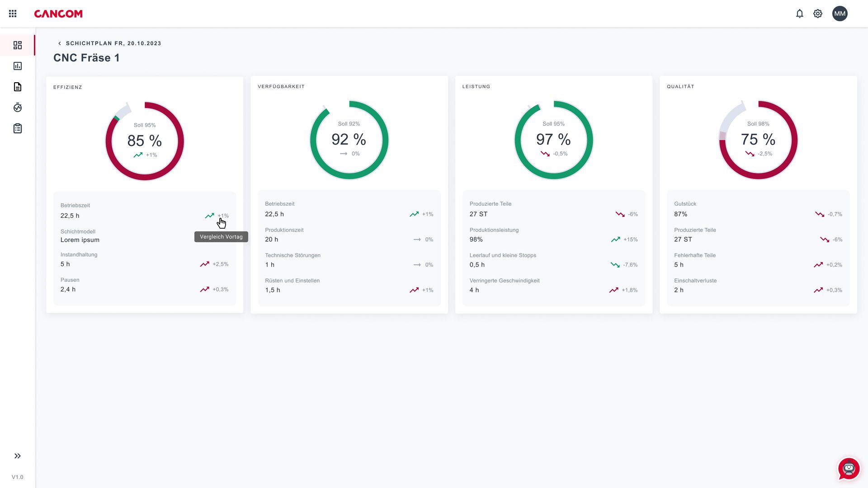Click the CANCOM logo
The height and width of the screenshot is (488, 868).
click(58, 14)
